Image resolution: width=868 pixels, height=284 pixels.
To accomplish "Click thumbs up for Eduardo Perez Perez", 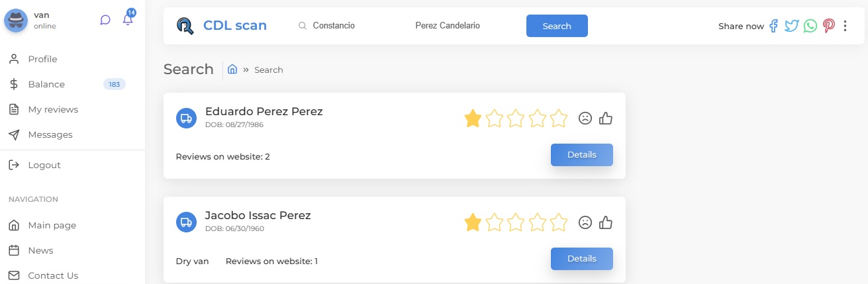I will [x=606, y=118].
